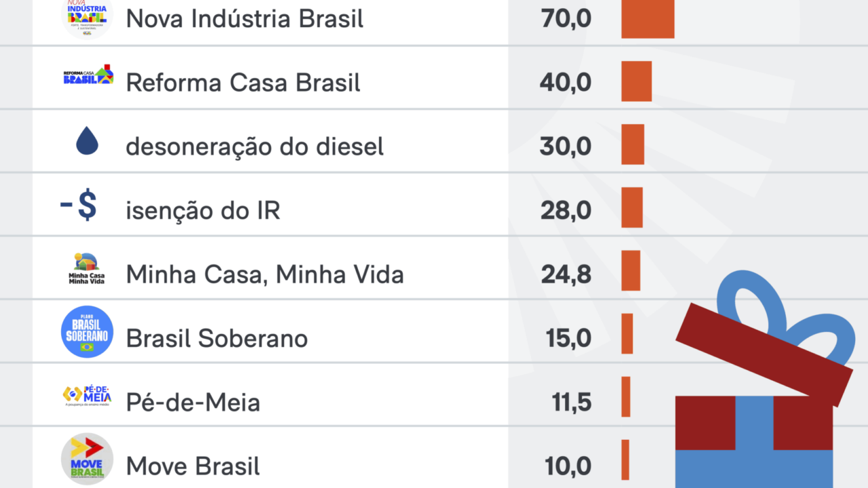
Task: Click the orange bar for Reforma Casa Brasil
Action: pyautogui.click(x=636, y=81)
